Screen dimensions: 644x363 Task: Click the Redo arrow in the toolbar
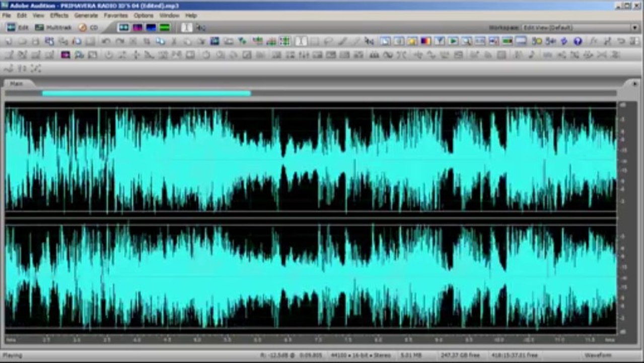tap(119, 41)
